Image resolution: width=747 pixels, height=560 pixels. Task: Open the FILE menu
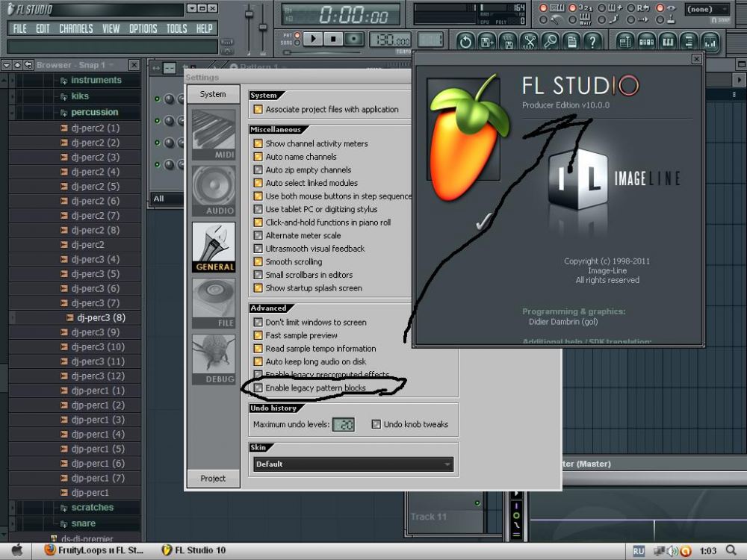point(20,28)
